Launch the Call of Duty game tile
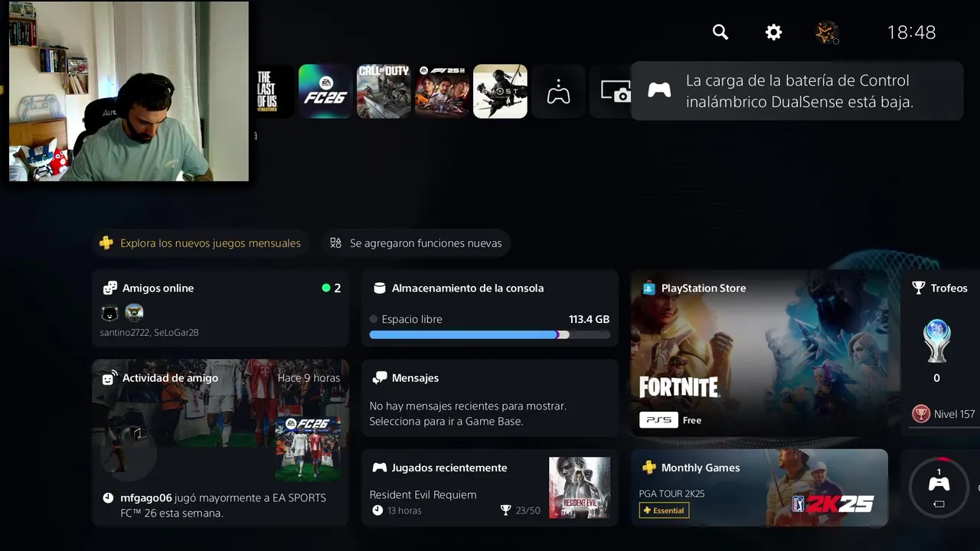The height and width of the screenshot is (551, 980). click(x=384, y=91)
